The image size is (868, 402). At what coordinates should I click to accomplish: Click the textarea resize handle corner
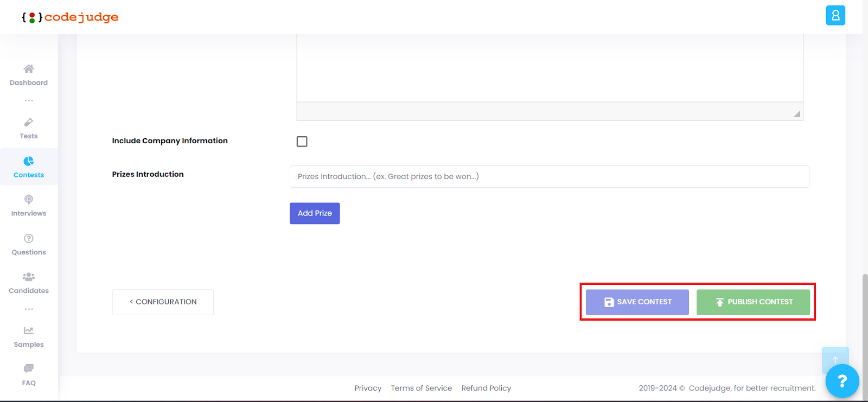click(797, 113)
